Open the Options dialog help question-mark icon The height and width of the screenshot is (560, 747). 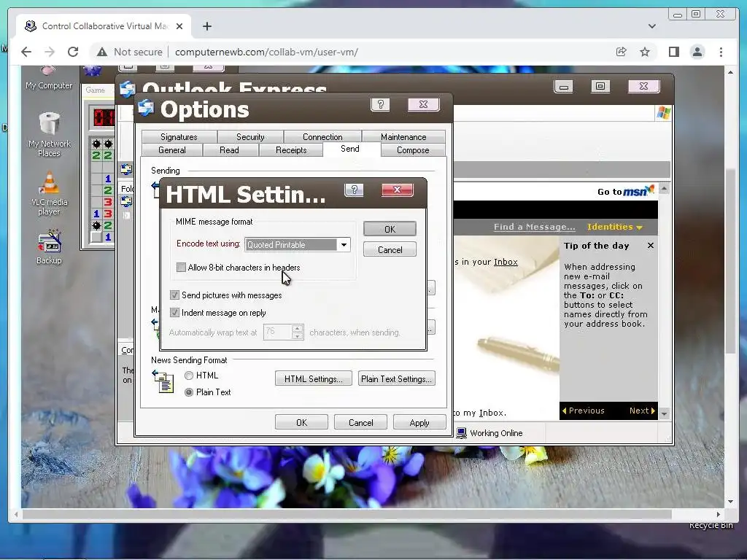(x=380, y=105)
